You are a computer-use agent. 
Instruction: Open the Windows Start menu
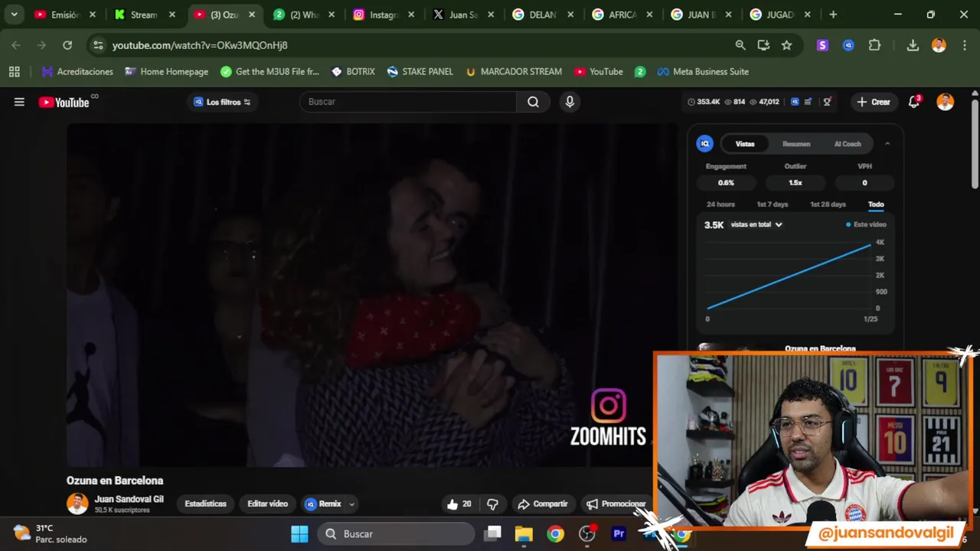coord(299,533)
